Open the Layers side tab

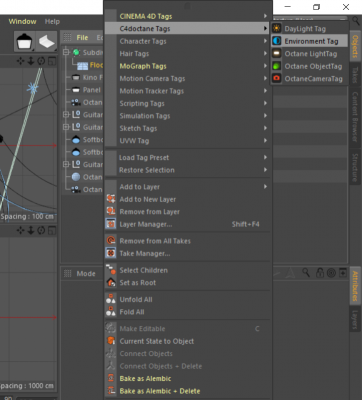point(355,319)
